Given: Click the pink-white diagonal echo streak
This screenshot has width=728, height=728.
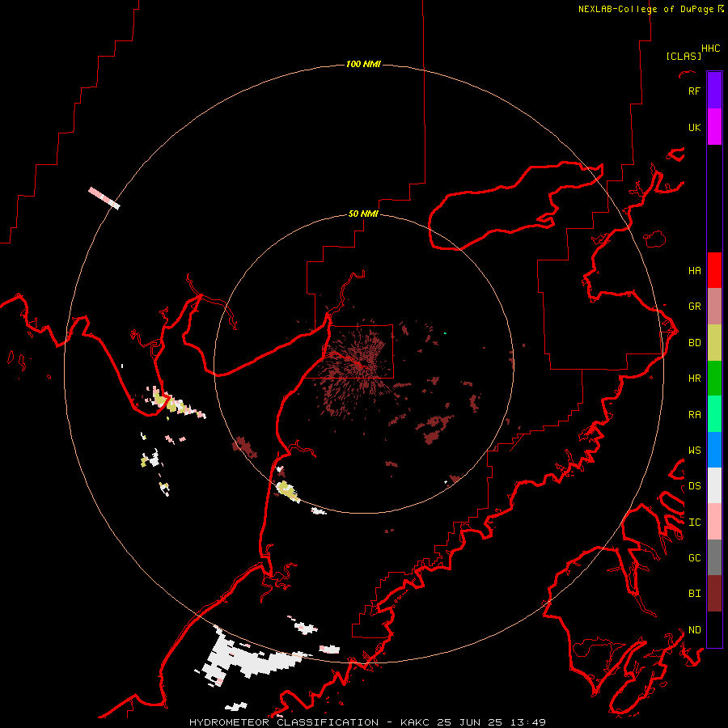Looking at the screenshot, I should [x=104, y=198].
